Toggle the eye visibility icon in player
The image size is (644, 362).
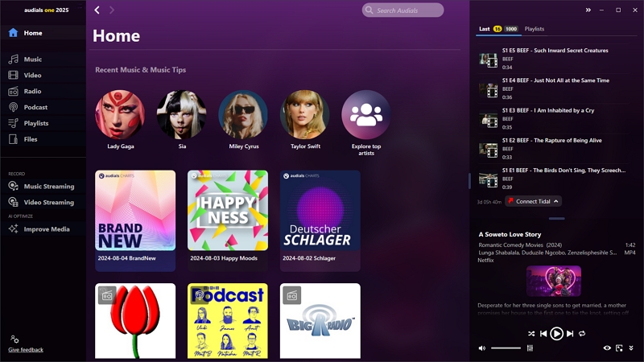[607, 348]
